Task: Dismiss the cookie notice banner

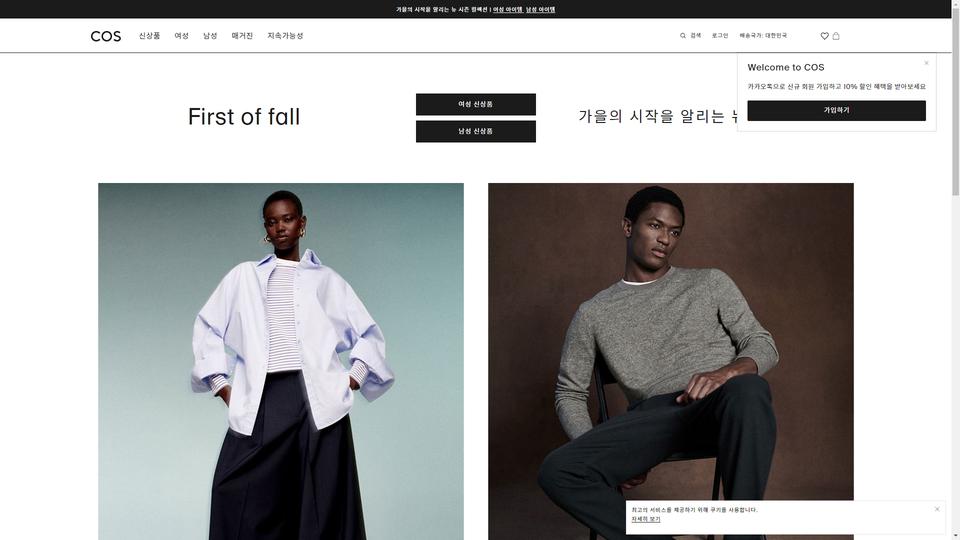Action: point(937,509)
